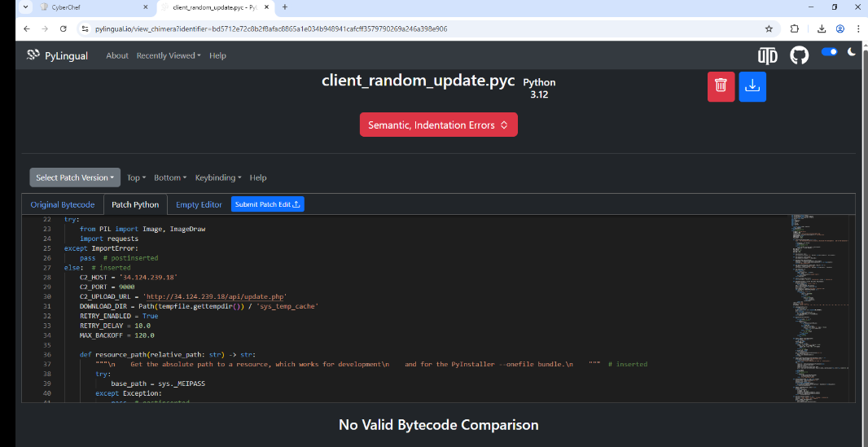This screenshot has width=868, height=447.
Task: Toggle the dark mode switch
Action: 829,52
